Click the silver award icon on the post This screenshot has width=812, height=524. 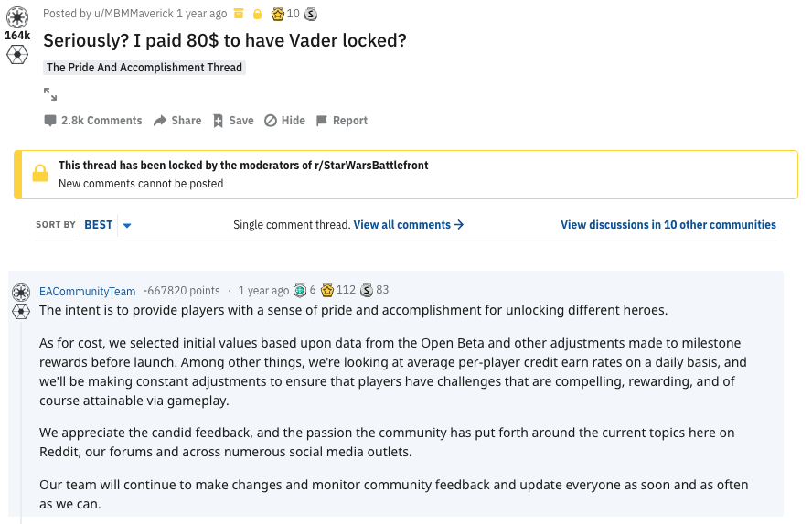click(311, 14)
